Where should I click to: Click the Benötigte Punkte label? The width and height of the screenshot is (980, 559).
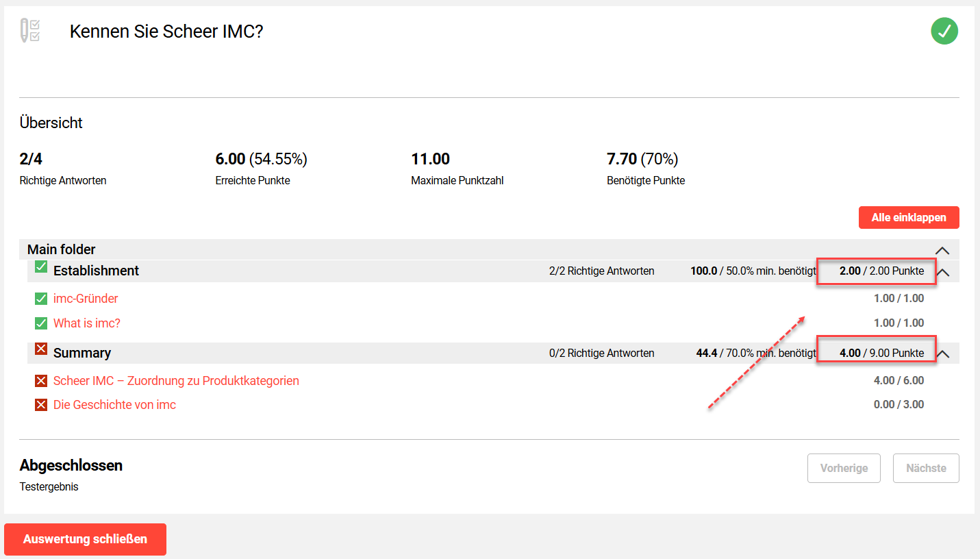[x=646, y=181]
